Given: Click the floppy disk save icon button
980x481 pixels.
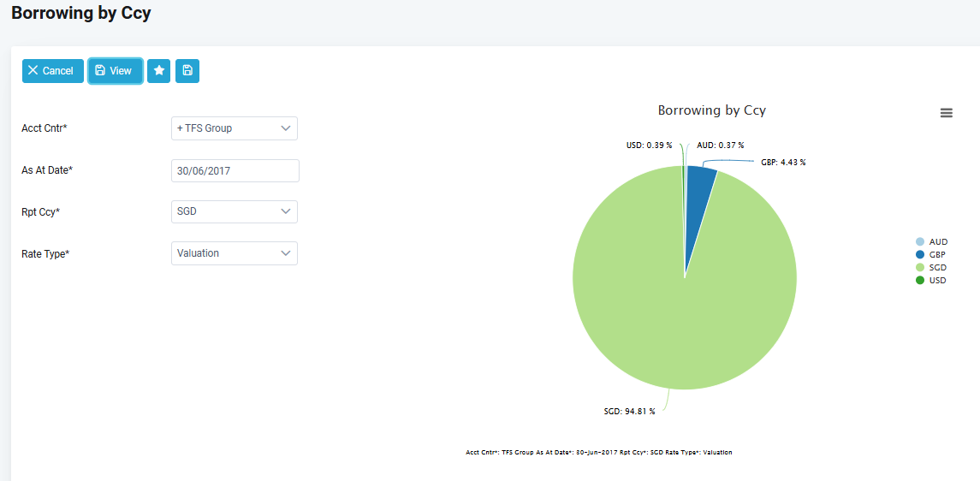Looking at the screenshot, I should tap(187, 71).
